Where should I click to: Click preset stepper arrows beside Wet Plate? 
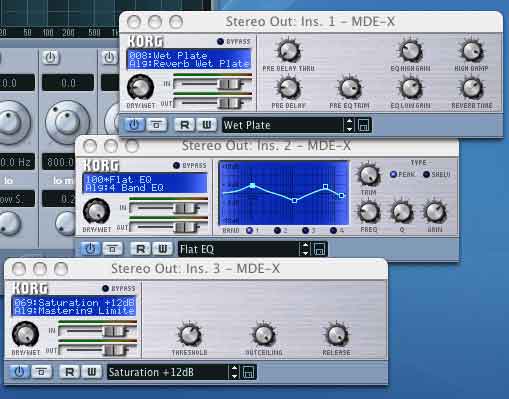(349, 125)
